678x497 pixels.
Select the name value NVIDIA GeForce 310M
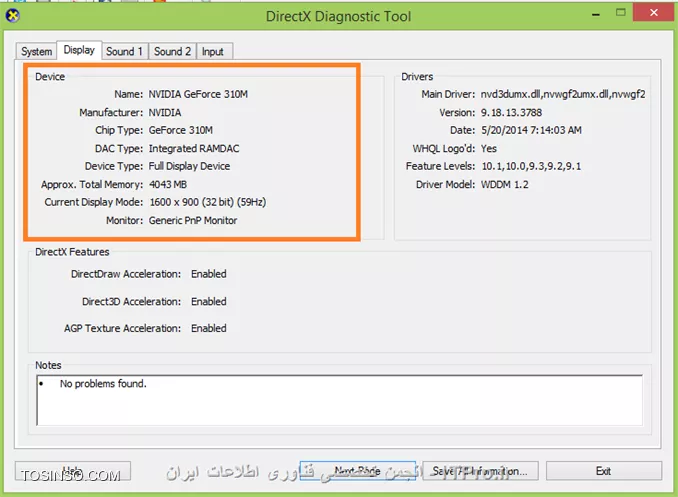pyautogui.click(x=198, y=94)
